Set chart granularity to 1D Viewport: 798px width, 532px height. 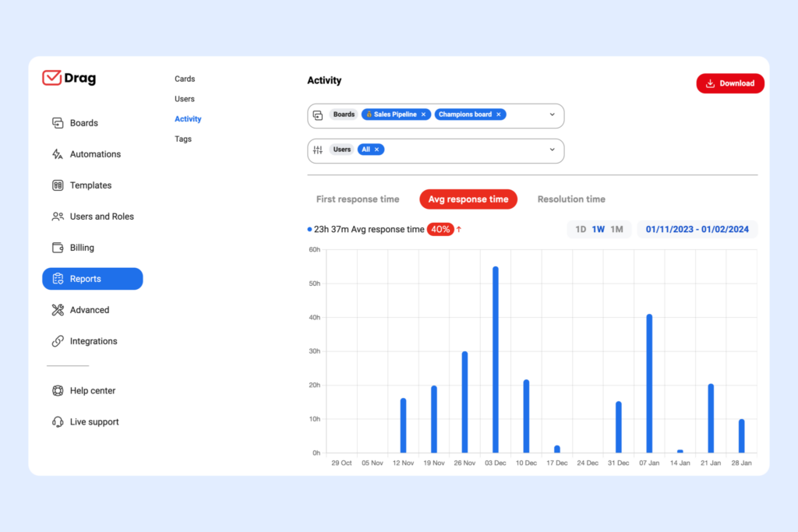tap(581, 229)
